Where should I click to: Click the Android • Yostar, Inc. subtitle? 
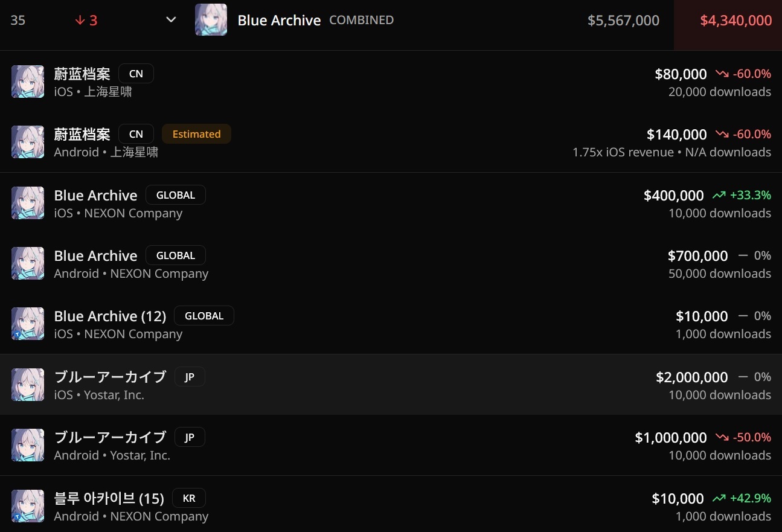click(x=112, y=455)
